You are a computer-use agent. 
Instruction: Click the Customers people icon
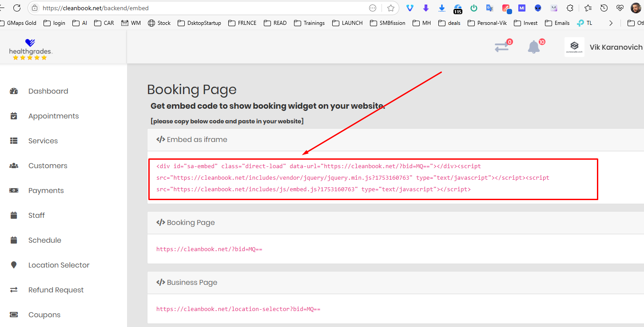(x=14, y=165)
